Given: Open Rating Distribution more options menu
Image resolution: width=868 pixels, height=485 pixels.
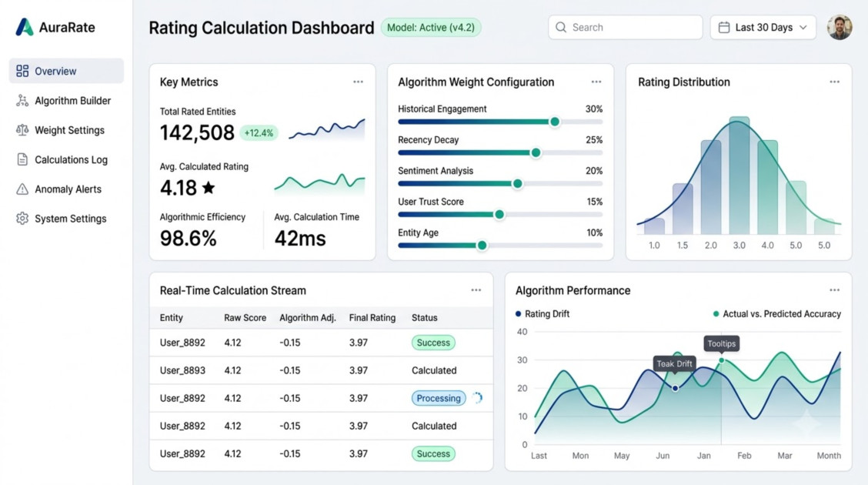Looking at the screenshot, I should (x=834, y=82).
